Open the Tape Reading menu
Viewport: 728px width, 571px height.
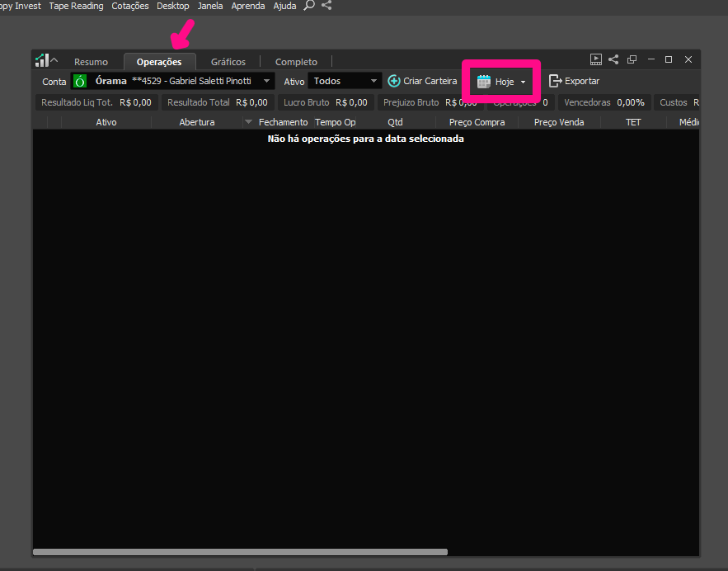pos(76,6)
